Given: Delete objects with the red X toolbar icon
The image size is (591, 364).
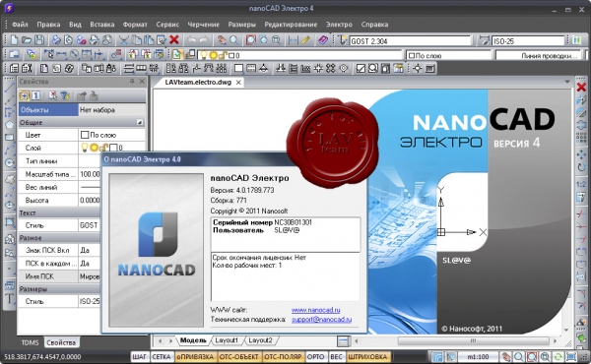Looking at the screenshot, I should point(173,40).
